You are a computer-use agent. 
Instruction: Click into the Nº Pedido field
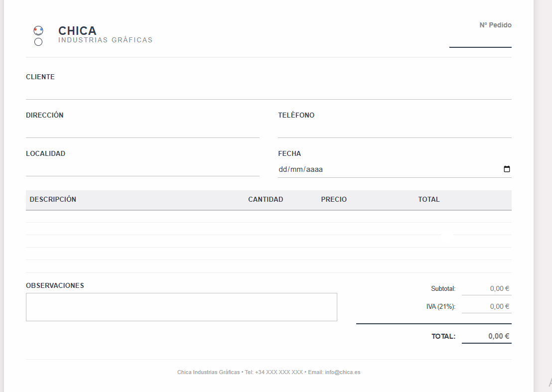coord(480,40)
